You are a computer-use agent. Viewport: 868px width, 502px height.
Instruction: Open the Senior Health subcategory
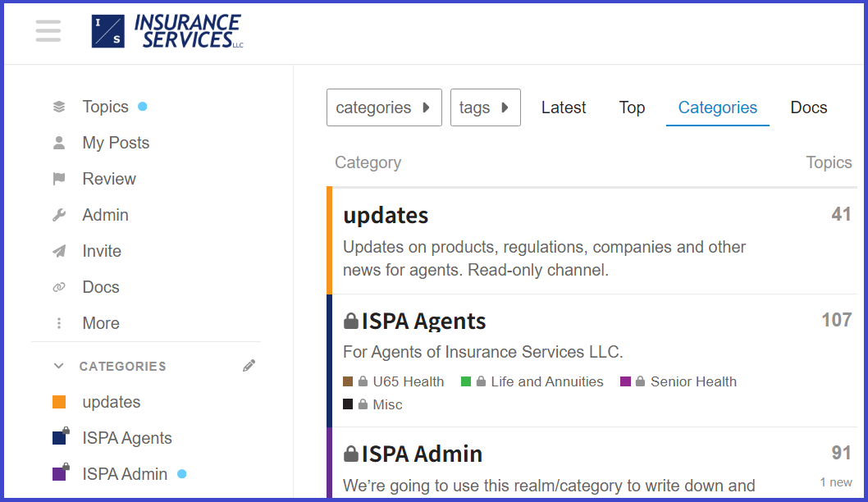click(693, 381)
